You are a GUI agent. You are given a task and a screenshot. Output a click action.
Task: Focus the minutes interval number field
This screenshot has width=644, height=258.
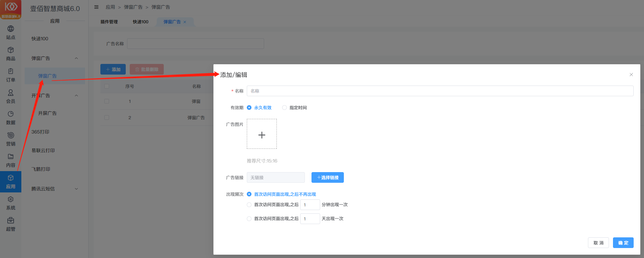[310, 205]
